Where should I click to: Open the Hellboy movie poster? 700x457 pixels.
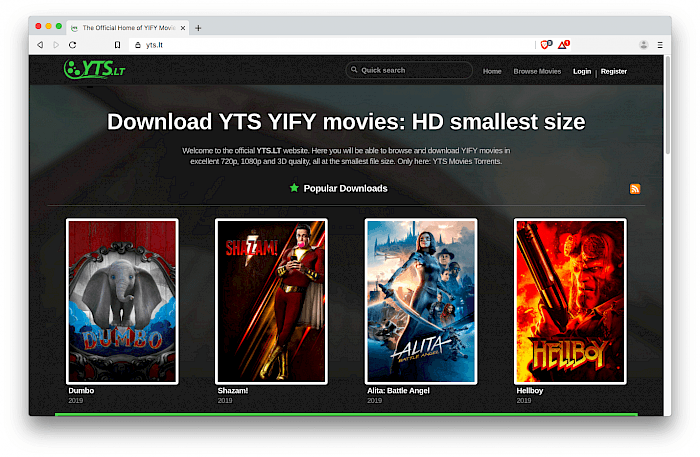[x=570, y=301]
